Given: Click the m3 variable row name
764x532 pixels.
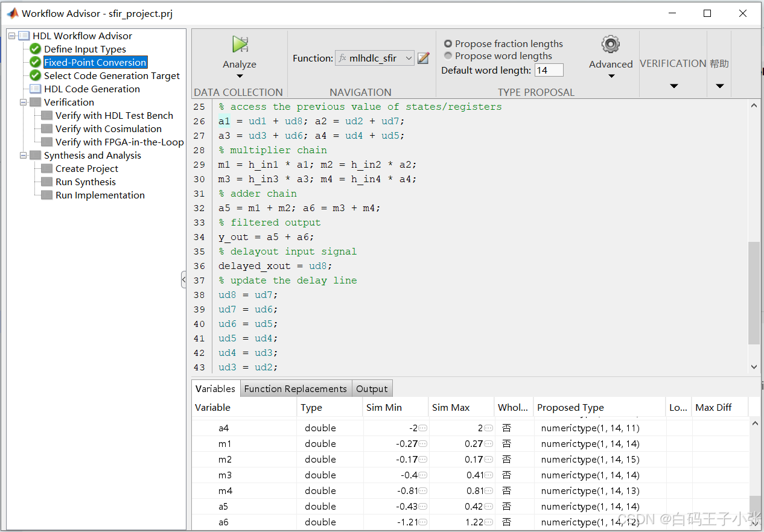Looking at the screenshot, I should [225, 475].
